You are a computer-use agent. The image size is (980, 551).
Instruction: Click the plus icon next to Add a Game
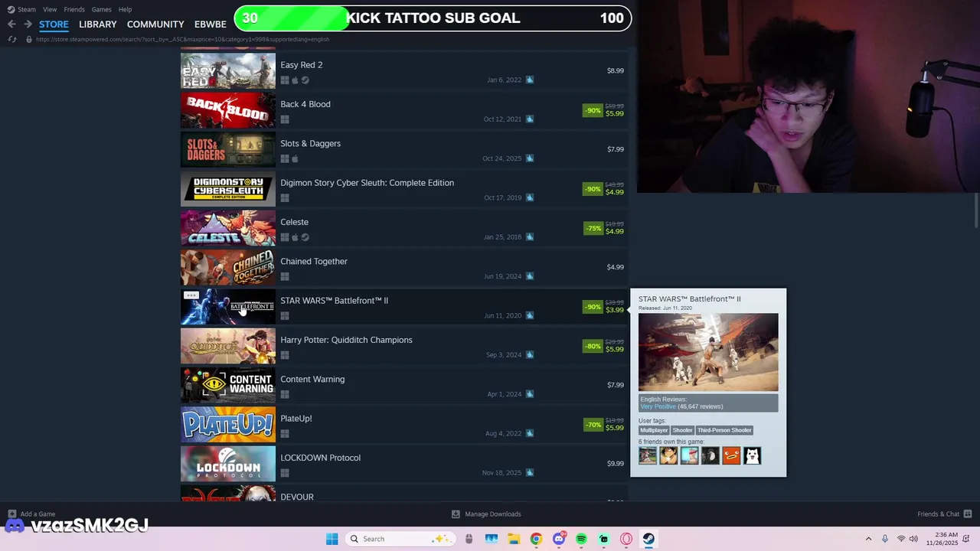click(11, 514)
